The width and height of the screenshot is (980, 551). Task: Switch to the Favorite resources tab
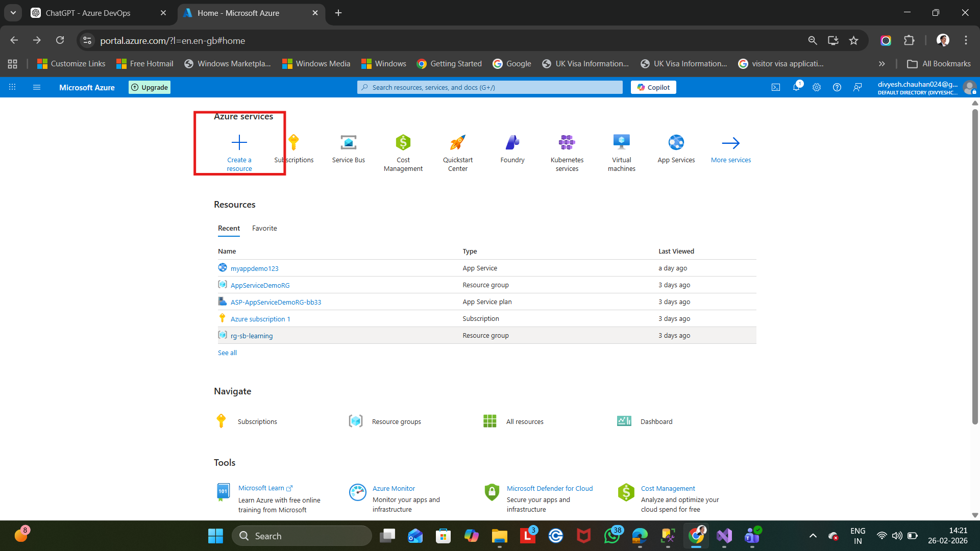click(x=264, y=228)
